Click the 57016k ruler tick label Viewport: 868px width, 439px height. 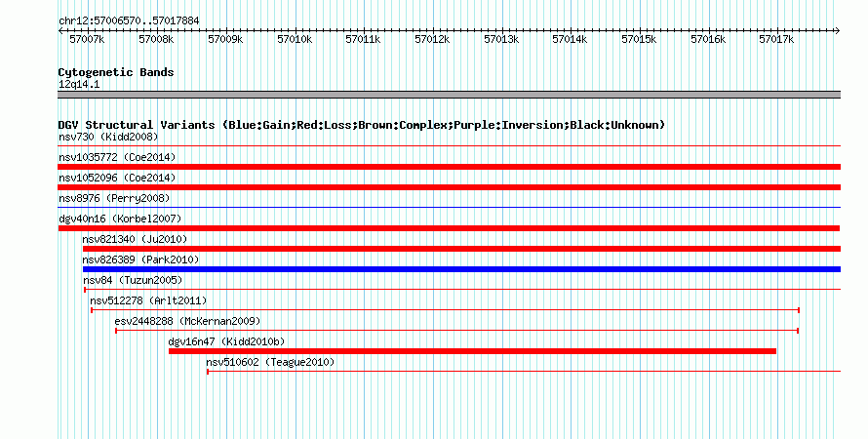point(708,40)
